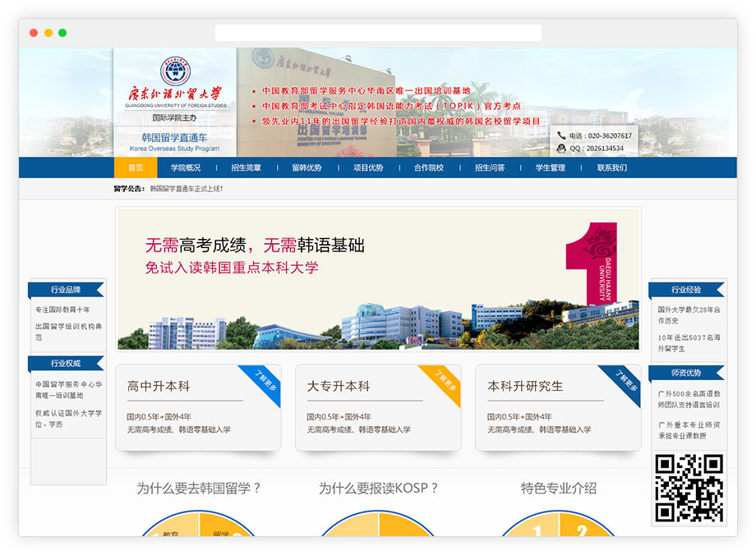Click the green maximize dot in the browser frame
Viewport: 756px width, 555px height.
coord(62,33)
